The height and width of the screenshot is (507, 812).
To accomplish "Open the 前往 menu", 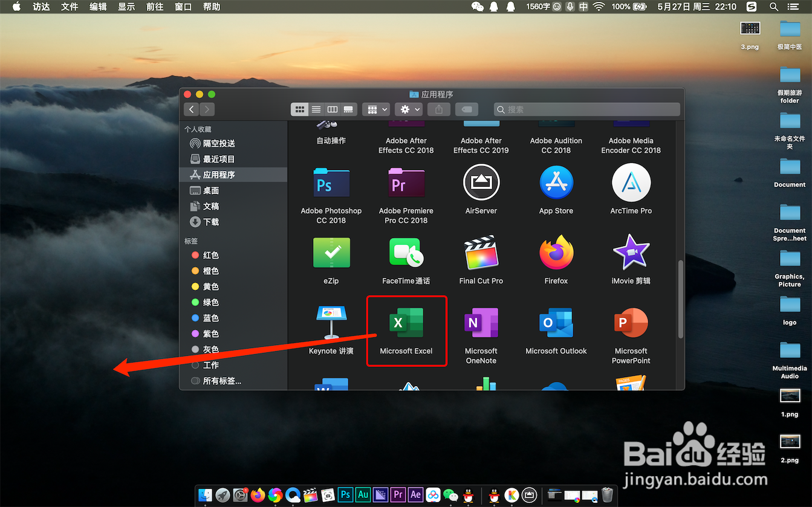I will [x=155, y=7].
